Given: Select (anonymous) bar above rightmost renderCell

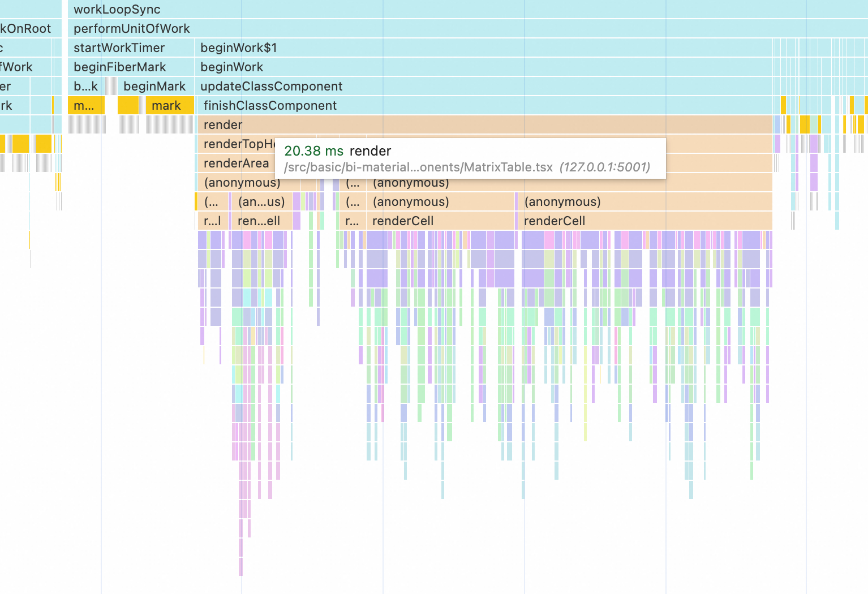Looking at the screenshot, I should coord(645,201).
